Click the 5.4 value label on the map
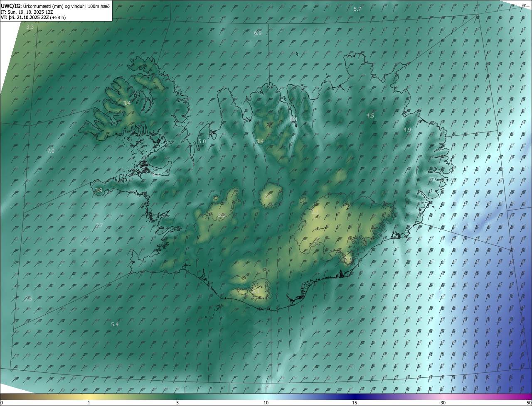 (115, 324)
